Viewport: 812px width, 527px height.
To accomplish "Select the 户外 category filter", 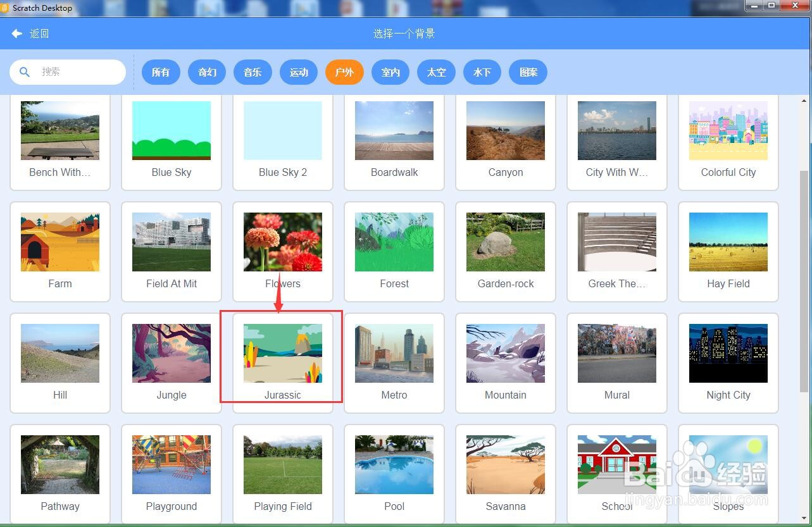I will pyautogui.click(x=344, y=72).
